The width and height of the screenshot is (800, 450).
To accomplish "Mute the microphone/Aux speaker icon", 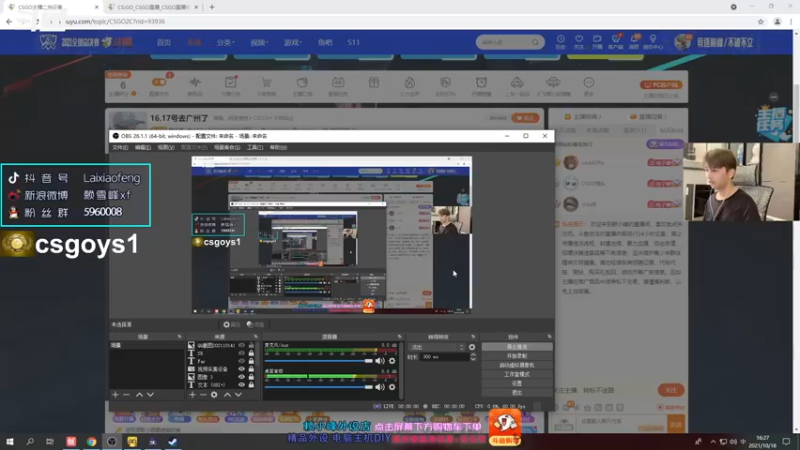I will pyautogui.click(x=380, y=361).
